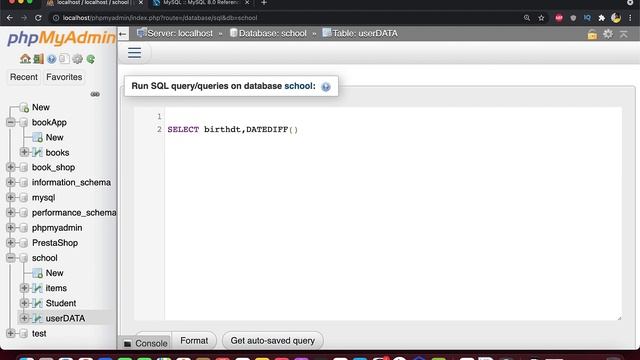Open the browser profile avatar
This screenshot has height=360, width=640.
[616, 18]
